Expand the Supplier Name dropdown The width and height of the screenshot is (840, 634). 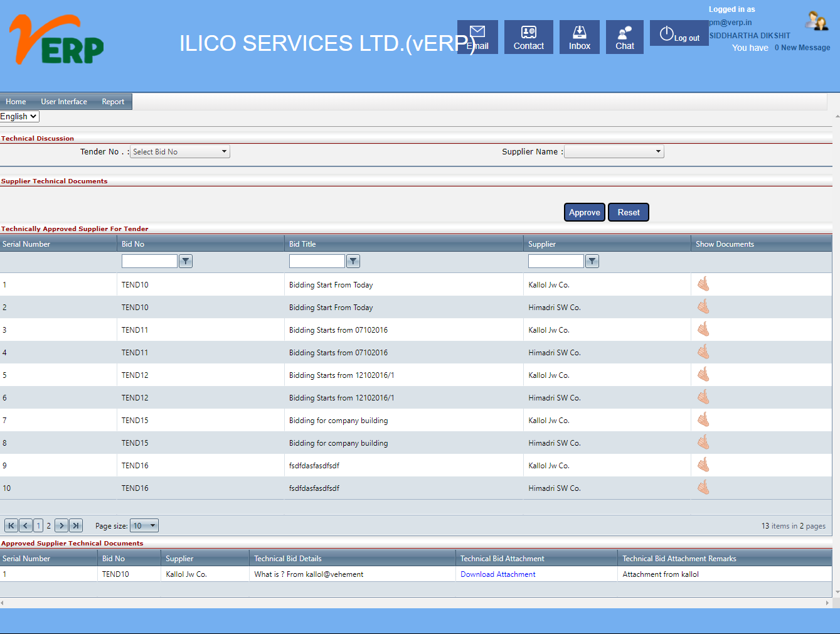tap(614, 152)
